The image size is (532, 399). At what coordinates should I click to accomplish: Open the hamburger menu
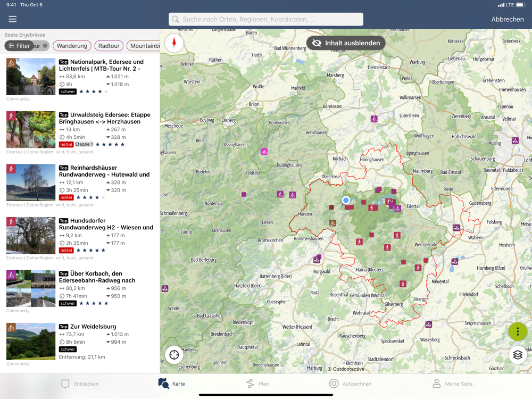(x=13, y=19)
